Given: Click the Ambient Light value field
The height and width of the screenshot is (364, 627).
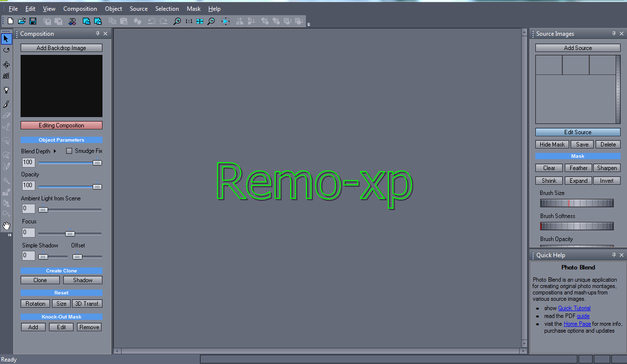Looking at the screenshot, I should [x=28, y=209].
